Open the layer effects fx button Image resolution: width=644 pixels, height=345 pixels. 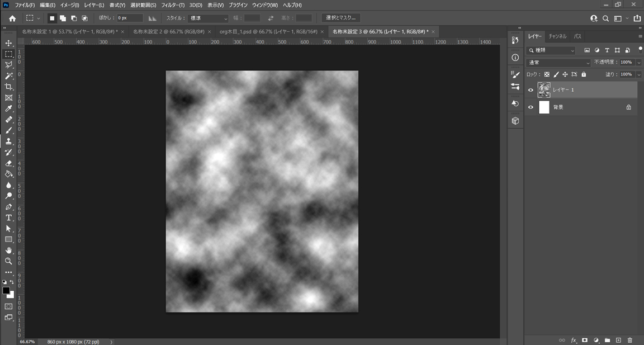pos(574,340)
